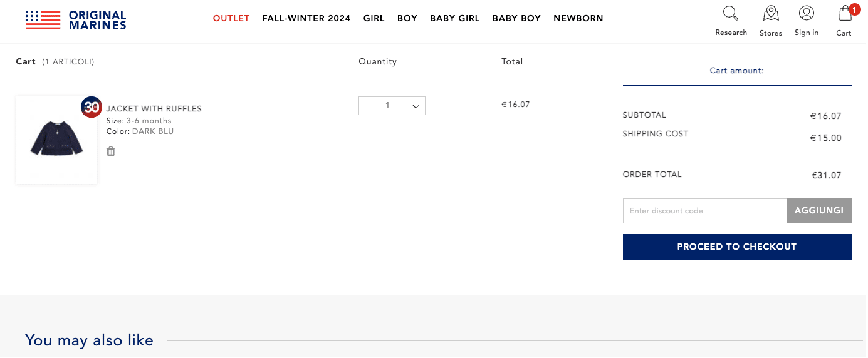Navigate to the NEWBORN category
868x358 pixels.
pos(578,18)
